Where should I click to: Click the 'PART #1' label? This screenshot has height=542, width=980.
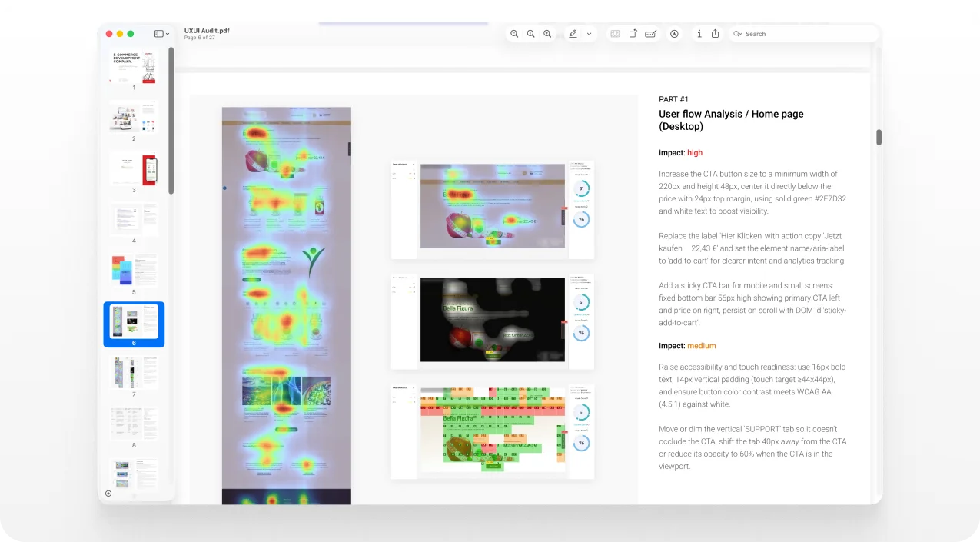(x=673, y=99)
